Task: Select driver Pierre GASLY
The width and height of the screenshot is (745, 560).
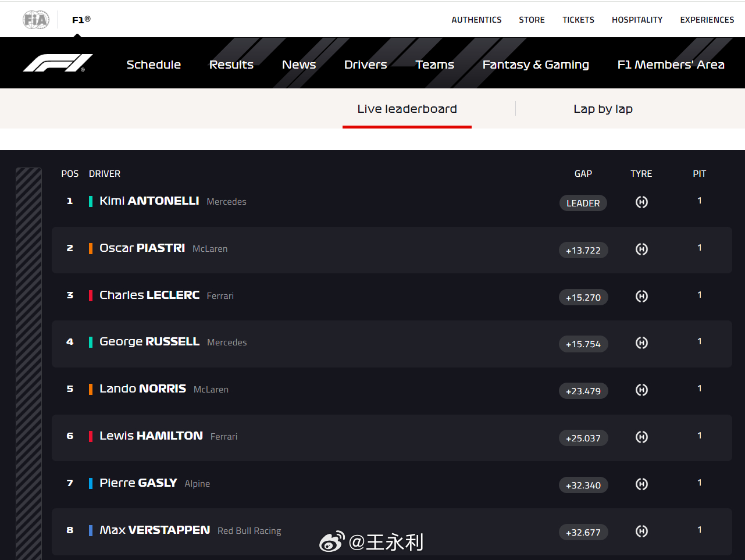Action: (138, 483)
